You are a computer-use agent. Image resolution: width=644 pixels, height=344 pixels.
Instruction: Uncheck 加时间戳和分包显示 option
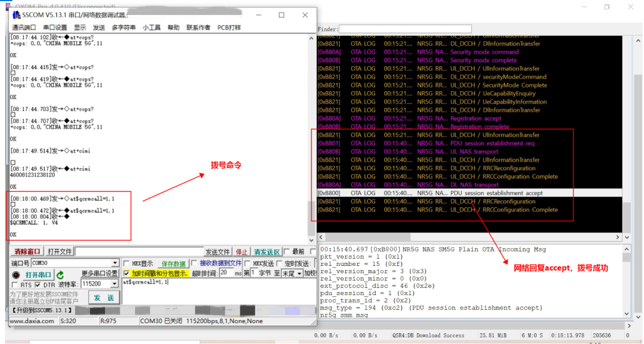[x=126, y=273]
